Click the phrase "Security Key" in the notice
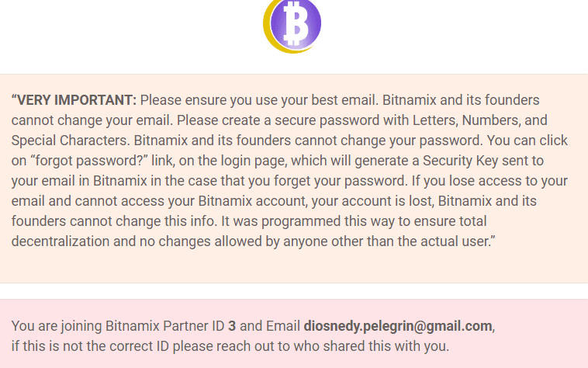Image resolution: width=588 pixels, height=368 pixels. tap(461, 161)
